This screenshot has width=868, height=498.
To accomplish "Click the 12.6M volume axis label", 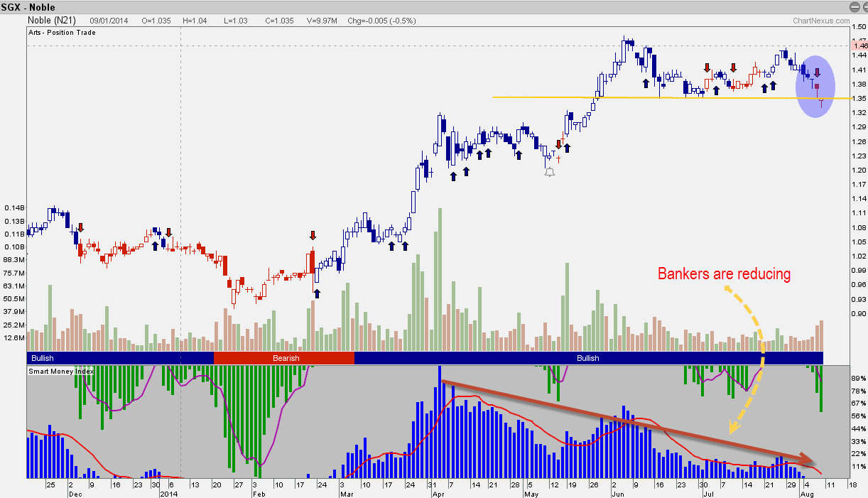I will pos(14,337).
